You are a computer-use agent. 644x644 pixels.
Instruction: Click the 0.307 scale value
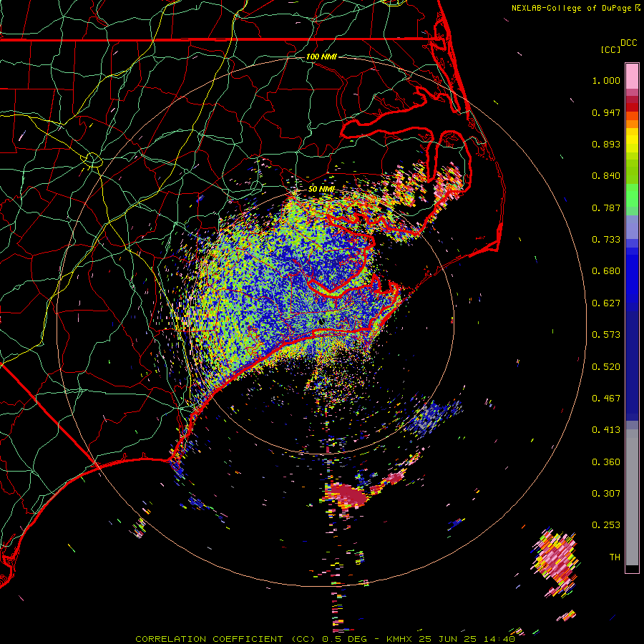click(606, 494)
